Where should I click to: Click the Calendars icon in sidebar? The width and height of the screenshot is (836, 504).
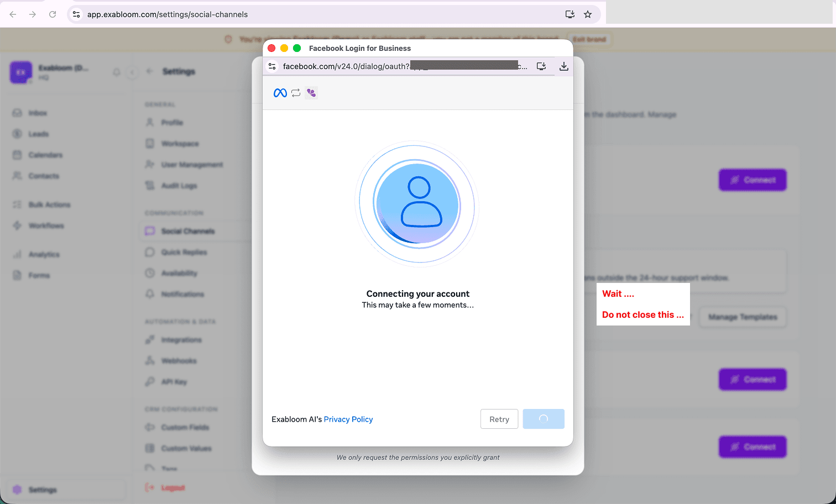tap(17, 155)
